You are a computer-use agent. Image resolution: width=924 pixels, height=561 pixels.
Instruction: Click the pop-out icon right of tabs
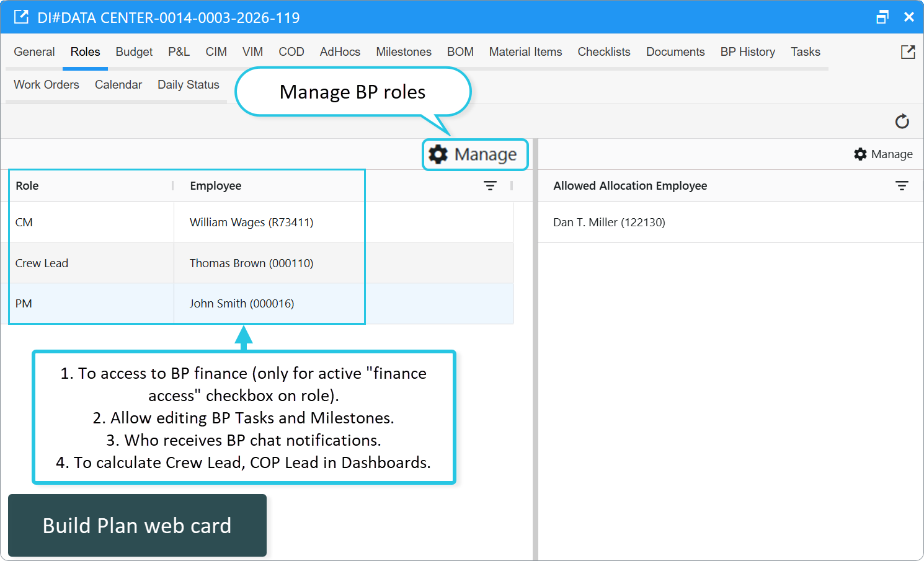(908, 52)
